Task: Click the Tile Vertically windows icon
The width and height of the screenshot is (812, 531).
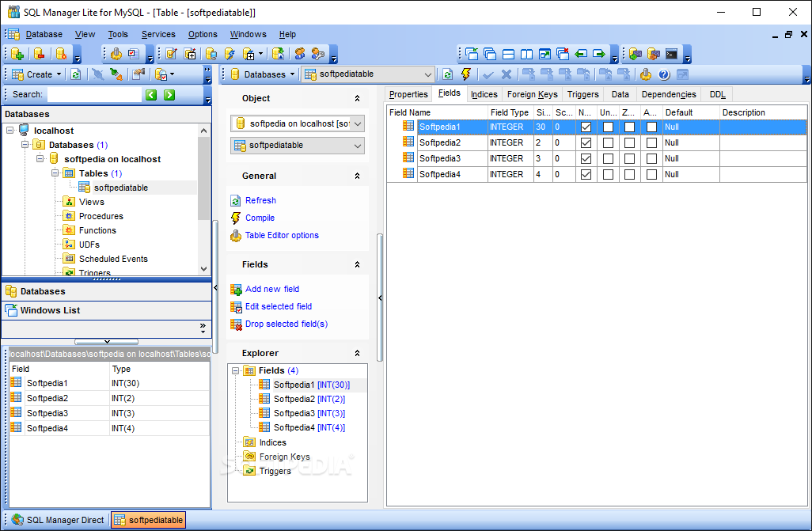Action: click(x=526, y=54)
